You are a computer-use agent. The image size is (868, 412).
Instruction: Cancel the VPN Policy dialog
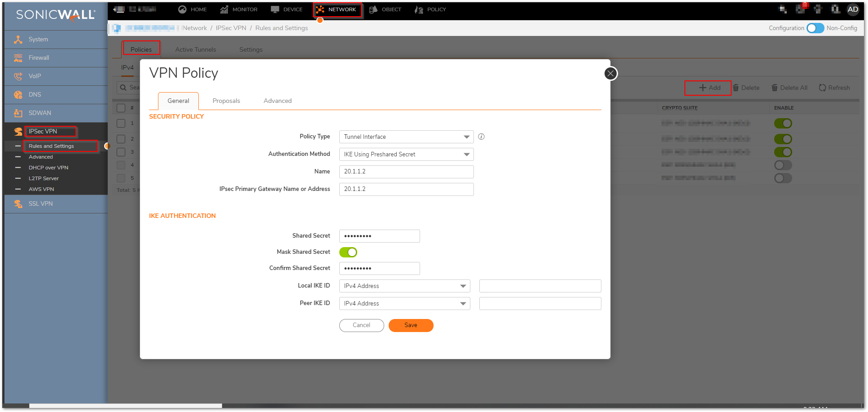361,325
